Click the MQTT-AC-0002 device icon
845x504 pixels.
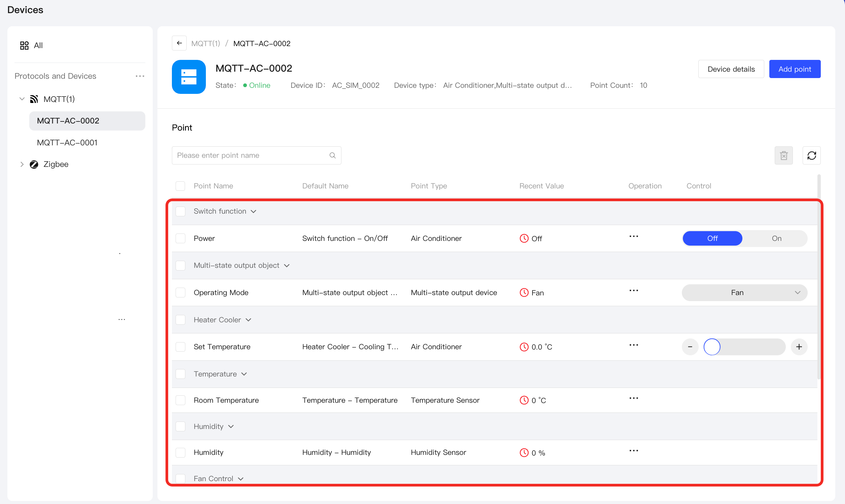(x=189, y=77)
